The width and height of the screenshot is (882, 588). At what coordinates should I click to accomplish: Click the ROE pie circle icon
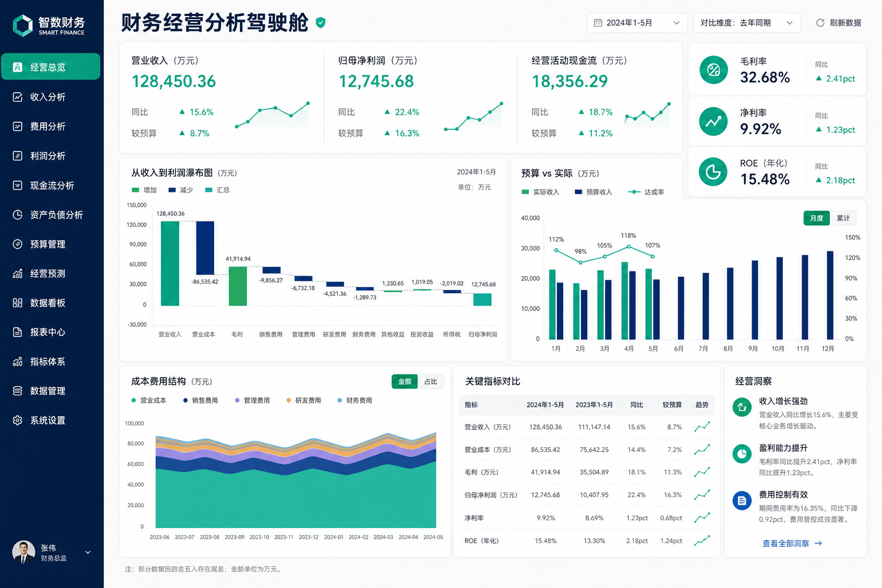click(714, 172)
